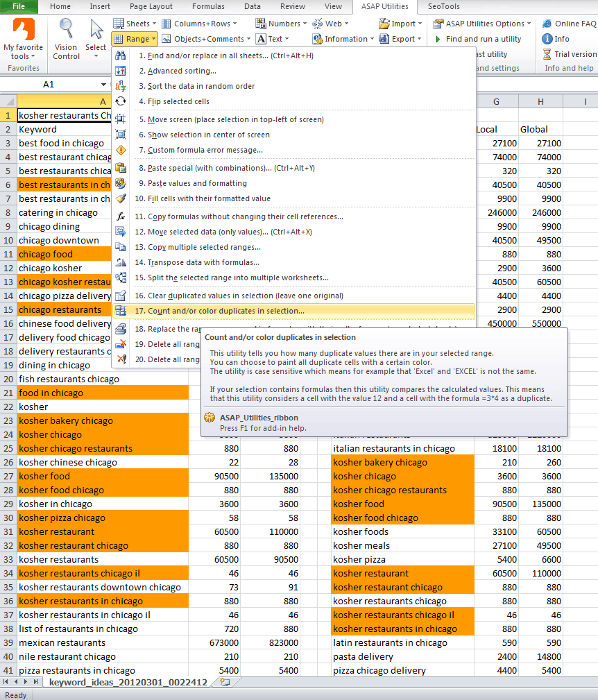Click the fx Copy formulas icon
This screenshot has width=598, height=700.
coord(121,216)
